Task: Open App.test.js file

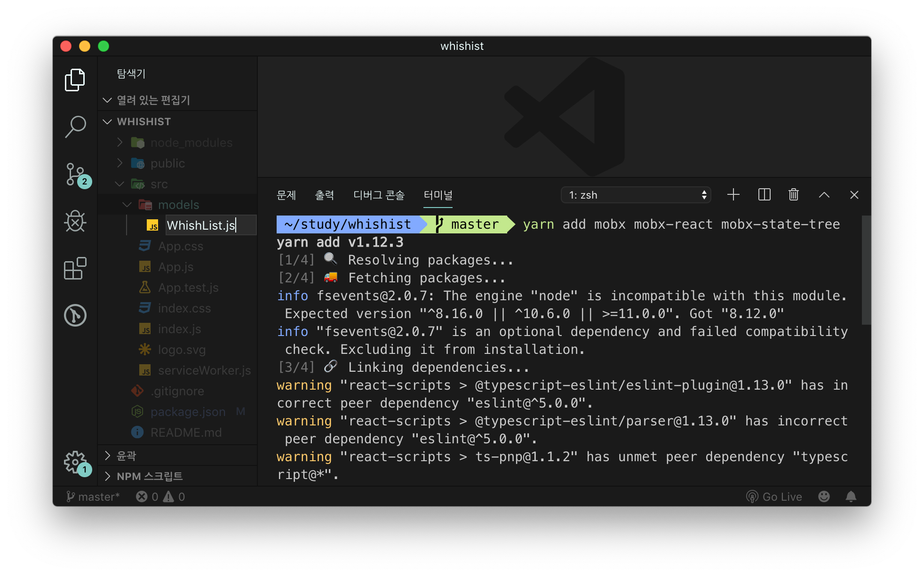Action: [177, 288]
